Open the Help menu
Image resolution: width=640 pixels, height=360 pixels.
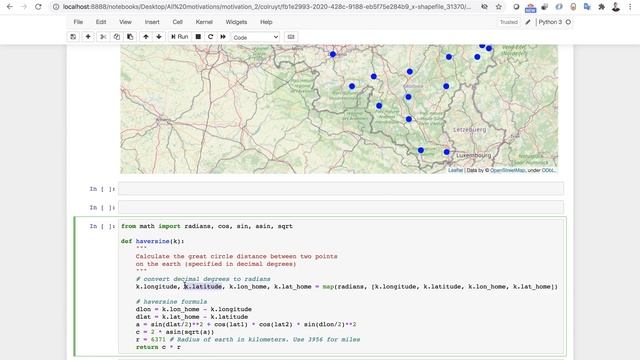(x=266, y=22)
